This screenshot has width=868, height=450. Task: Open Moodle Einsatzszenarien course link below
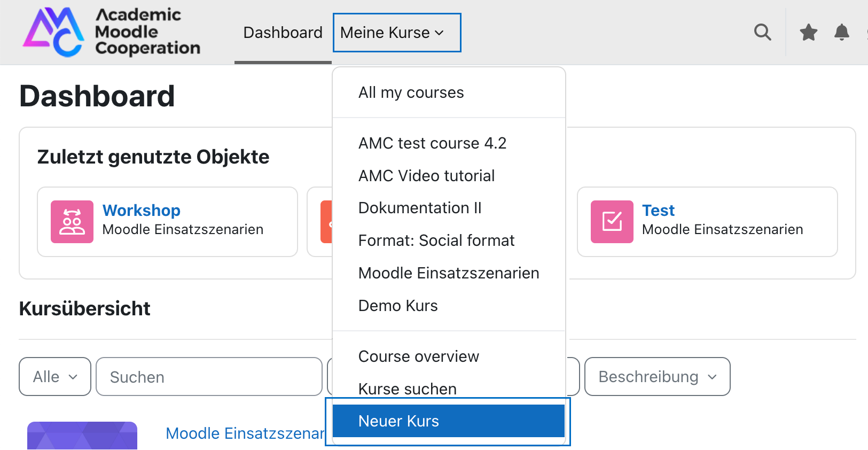[x=245, y=433]
